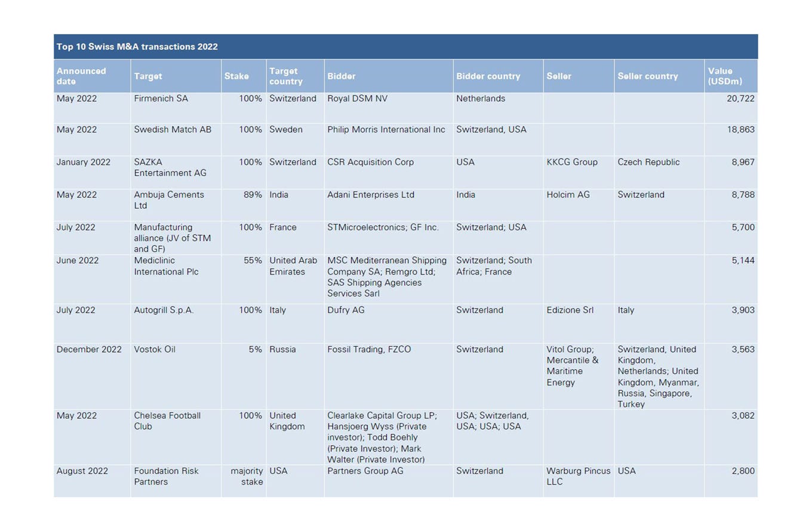This screenshot has width=812, height=531.
Task: Select the 'Mediclinic International Plc' target cell
Action: click(166, 266)
